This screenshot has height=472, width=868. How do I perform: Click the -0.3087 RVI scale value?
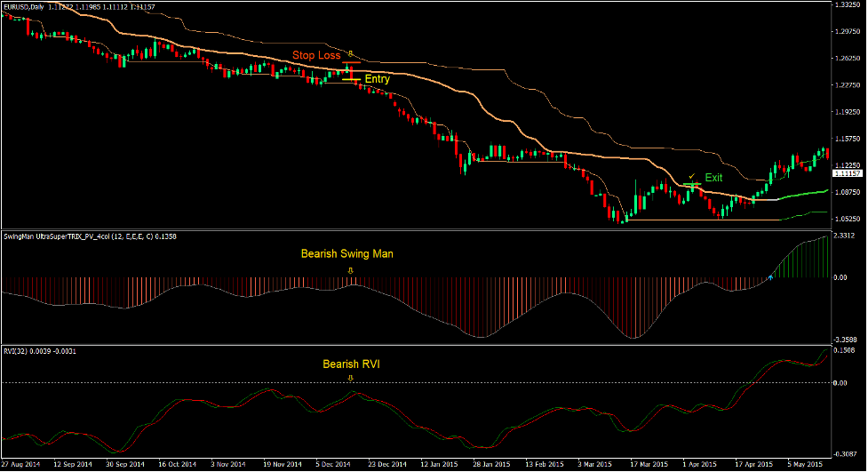pyautogui.click(x=845, y=454)
